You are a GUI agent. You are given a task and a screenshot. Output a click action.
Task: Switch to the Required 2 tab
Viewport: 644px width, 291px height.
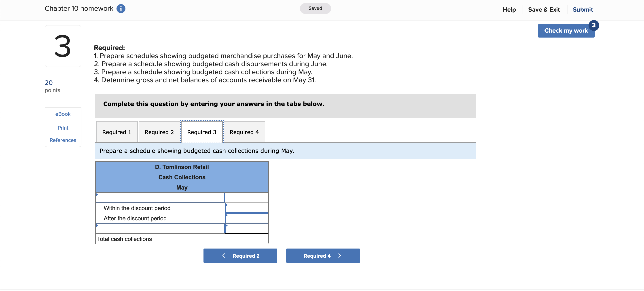(x=159, y=132)
